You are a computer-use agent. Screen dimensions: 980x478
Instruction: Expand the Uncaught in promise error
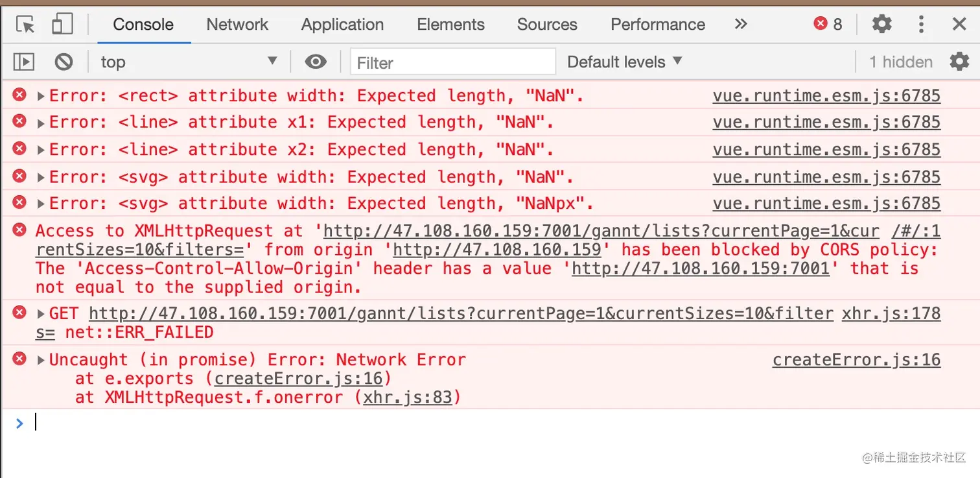[x=41, y=361]
